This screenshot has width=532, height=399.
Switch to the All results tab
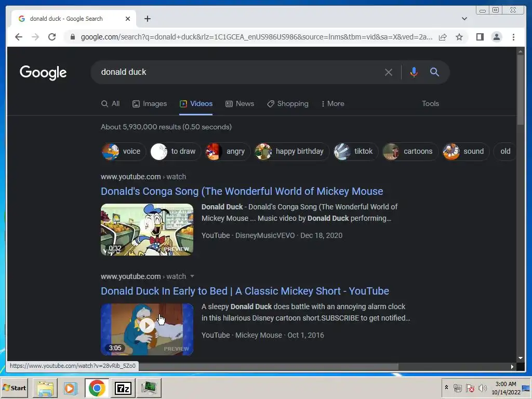[x=111, y=104]
